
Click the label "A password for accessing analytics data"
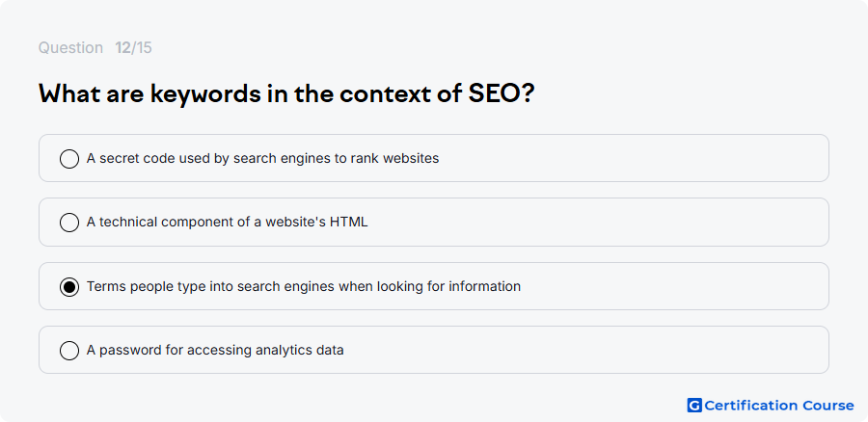pos(215,350)
